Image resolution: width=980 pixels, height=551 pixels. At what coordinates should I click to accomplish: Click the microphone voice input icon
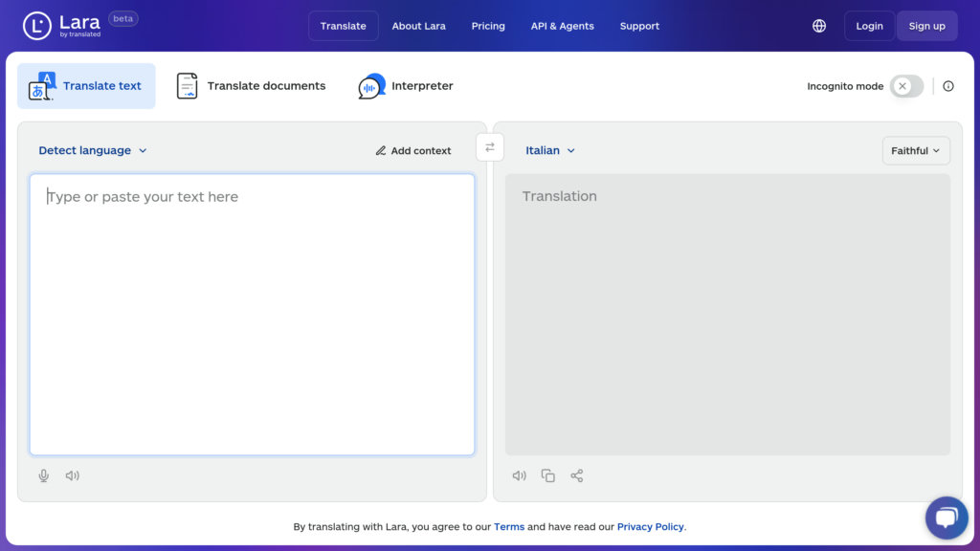[x=44, y=475]
